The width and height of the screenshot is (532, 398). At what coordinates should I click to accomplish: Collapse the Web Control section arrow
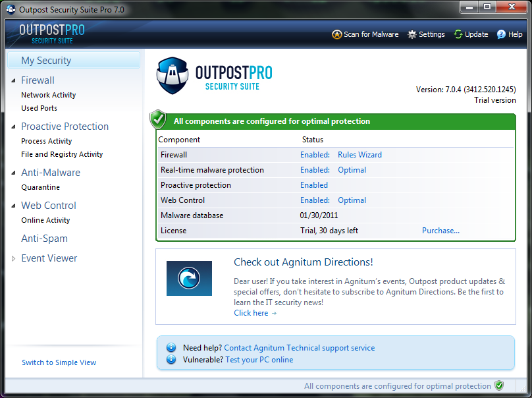click(14, 206)
